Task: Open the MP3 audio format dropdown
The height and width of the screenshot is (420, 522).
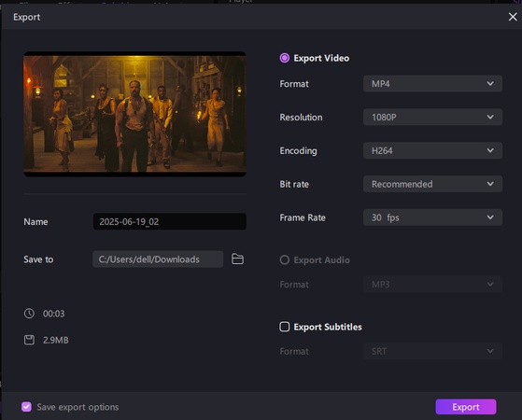Action: (x=432, y=285)
